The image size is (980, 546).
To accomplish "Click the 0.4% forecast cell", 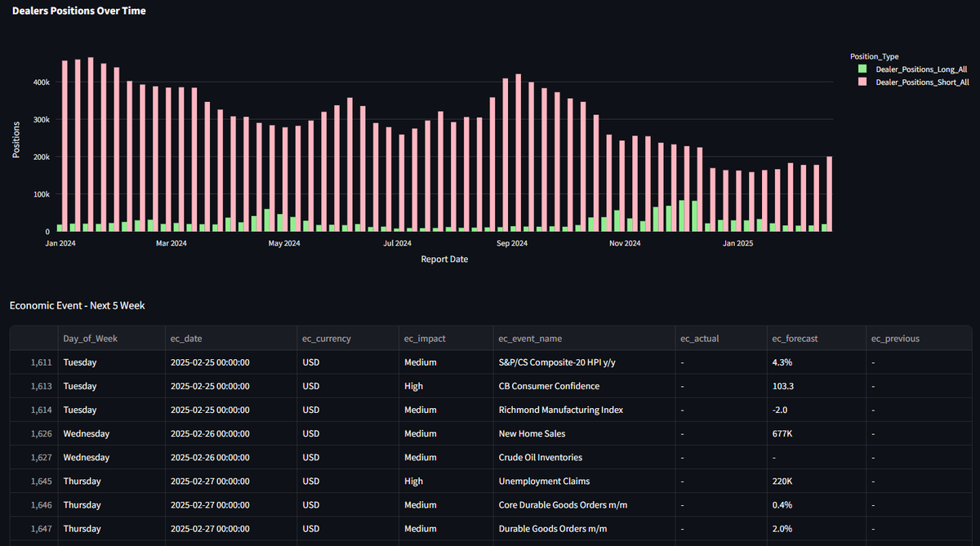I will [815, 505].
